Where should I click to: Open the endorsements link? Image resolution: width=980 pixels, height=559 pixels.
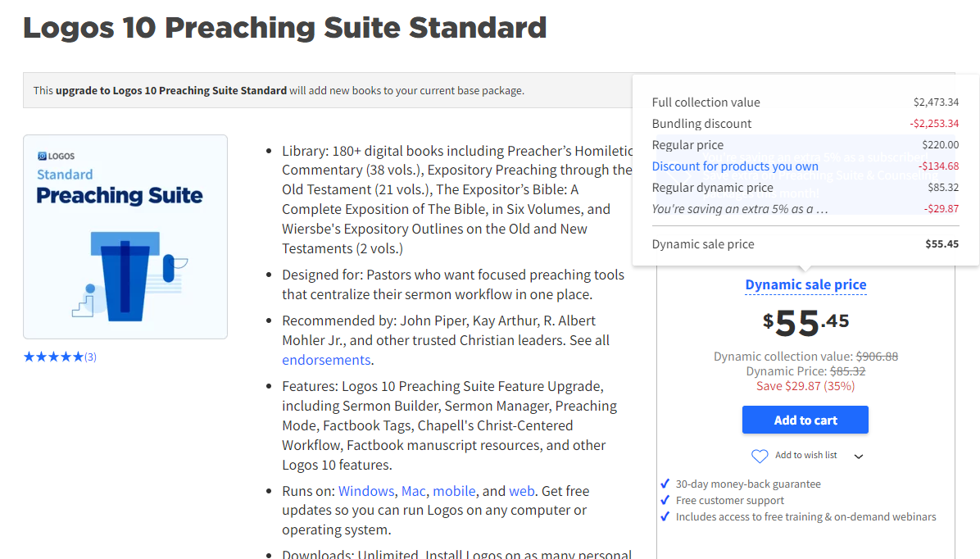326,360
